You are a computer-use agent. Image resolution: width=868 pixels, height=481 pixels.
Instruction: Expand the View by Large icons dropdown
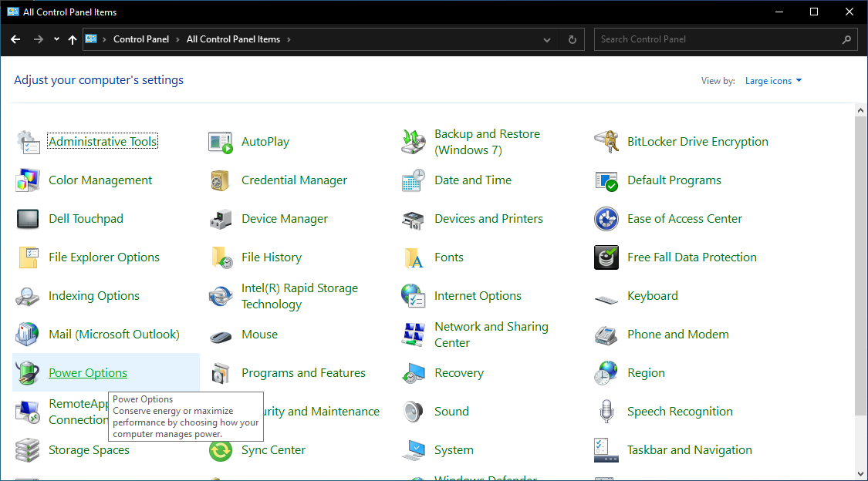[x=773, y=81]
